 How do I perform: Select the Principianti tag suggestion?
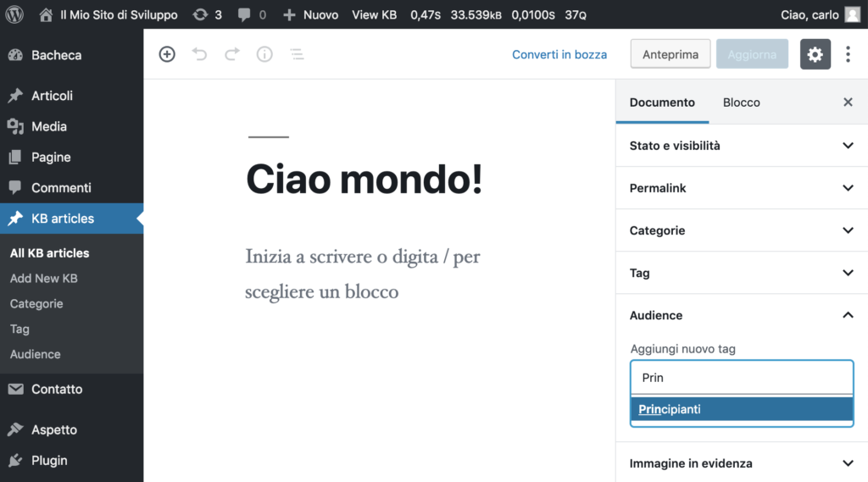742,409
